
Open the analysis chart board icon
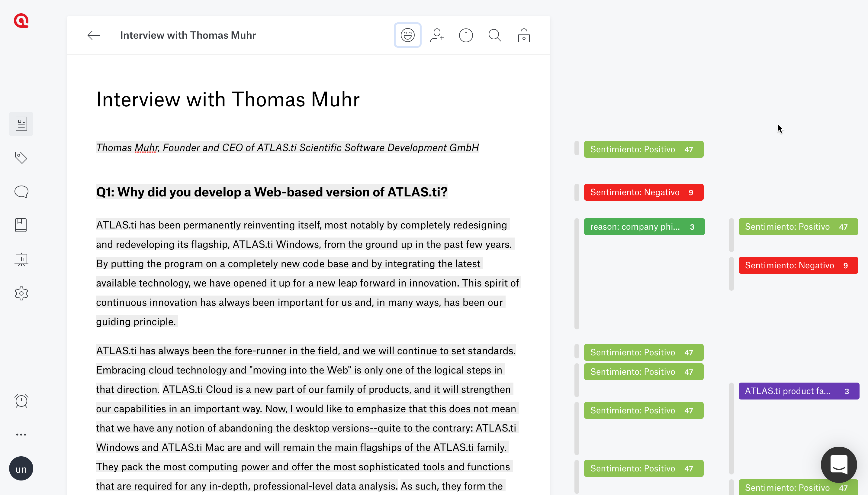pos(21,259)
